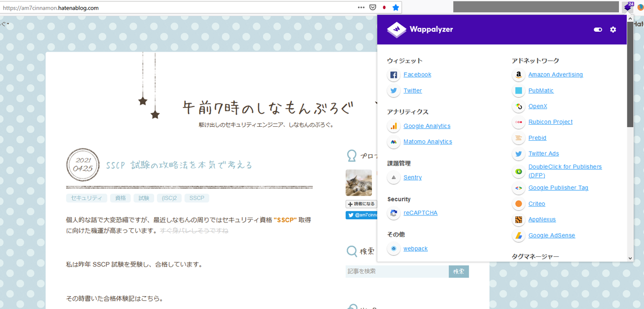Select the セキュリティ tag
Viewport: 644px width, 309px height.
86,198
